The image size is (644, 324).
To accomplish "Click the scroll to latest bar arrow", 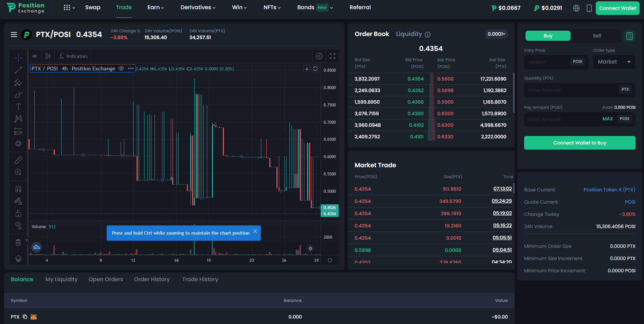I will click(x=310, y=249).
